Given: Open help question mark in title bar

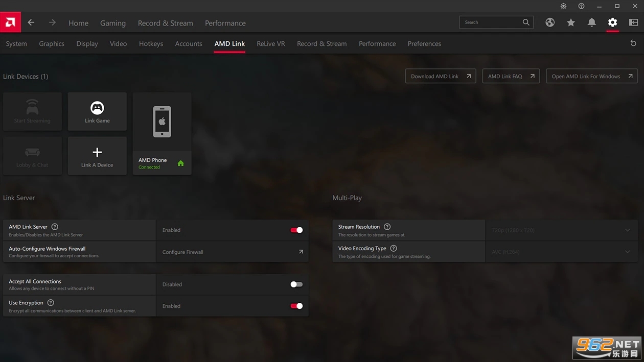Looking at the screenshot, I should [581, 6].
